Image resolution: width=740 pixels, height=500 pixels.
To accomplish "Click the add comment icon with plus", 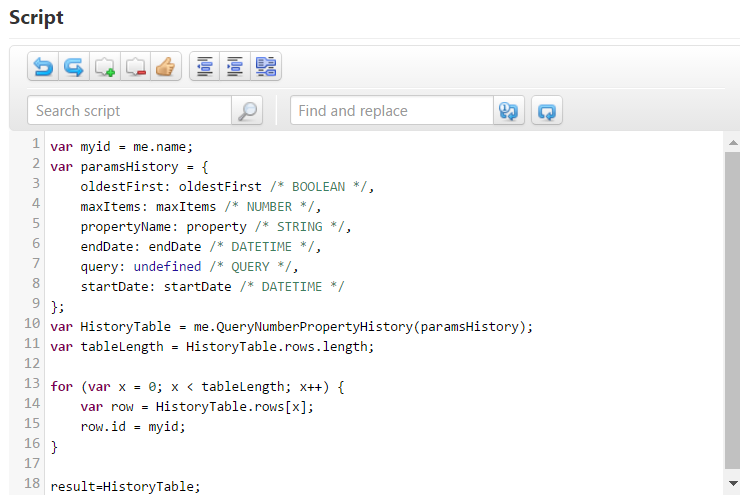I will (104, 67).
